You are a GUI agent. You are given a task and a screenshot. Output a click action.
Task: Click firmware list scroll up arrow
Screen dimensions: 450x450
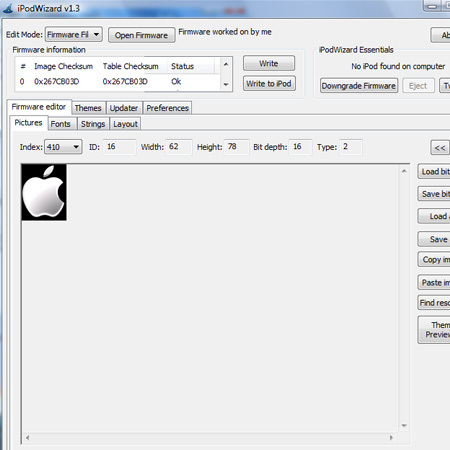[226, 64]
